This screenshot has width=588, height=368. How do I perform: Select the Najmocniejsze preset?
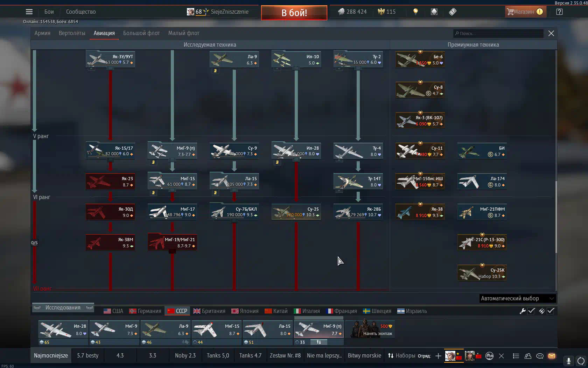(51, 356)
